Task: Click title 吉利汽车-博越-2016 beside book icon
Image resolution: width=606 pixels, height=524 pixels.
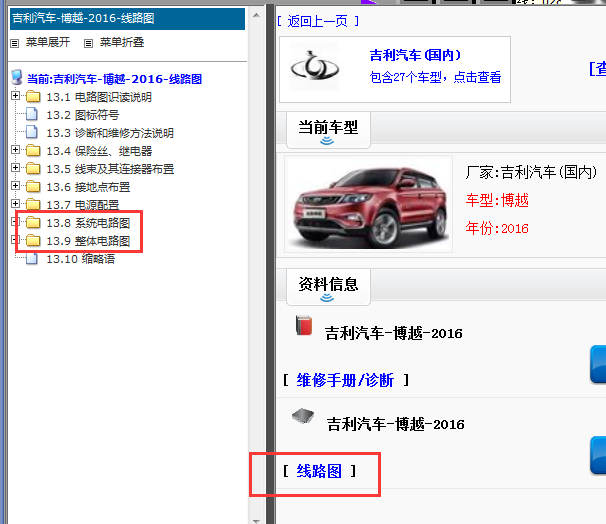Action: click(393, 333)
